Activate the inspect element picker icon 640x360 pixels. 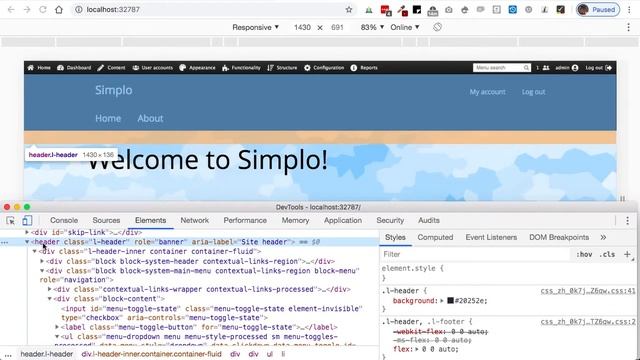pyautogui.click(x=11, y=220)
